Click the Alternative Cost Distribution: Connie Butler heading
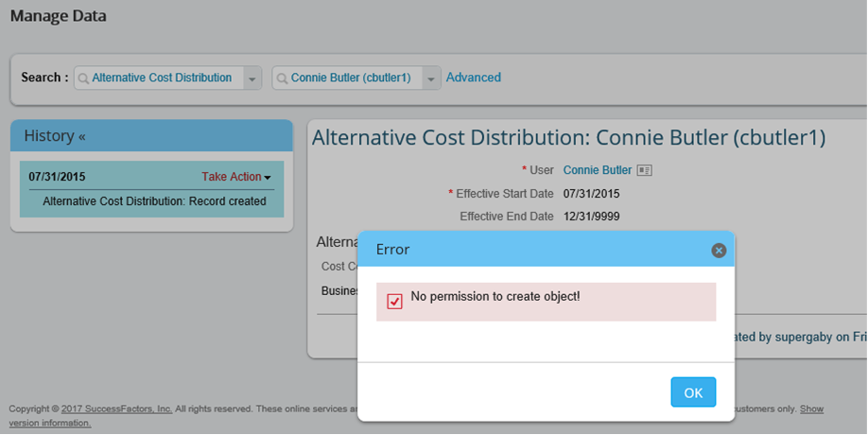Screen dimensions: 868x435 (568, 138)
